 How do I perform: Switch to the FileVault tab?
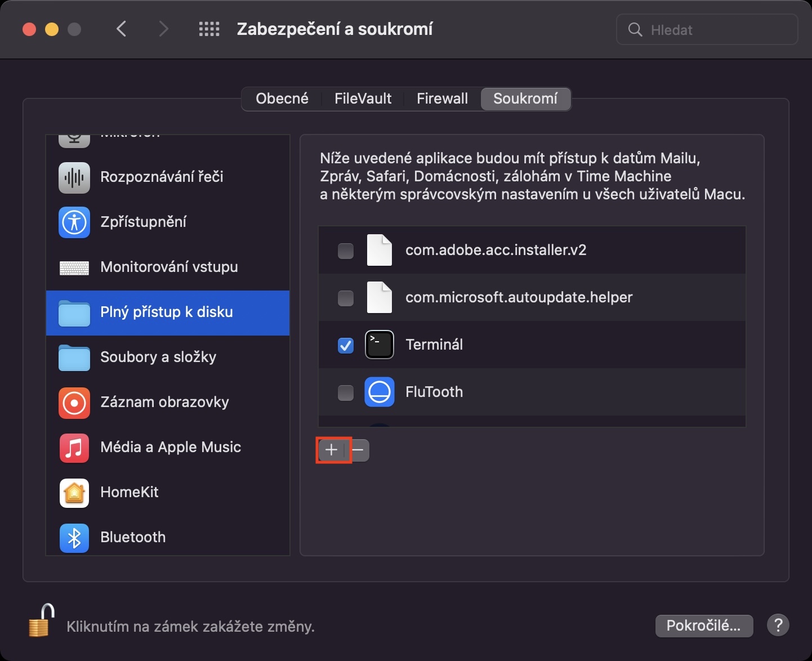pos(363,99)
